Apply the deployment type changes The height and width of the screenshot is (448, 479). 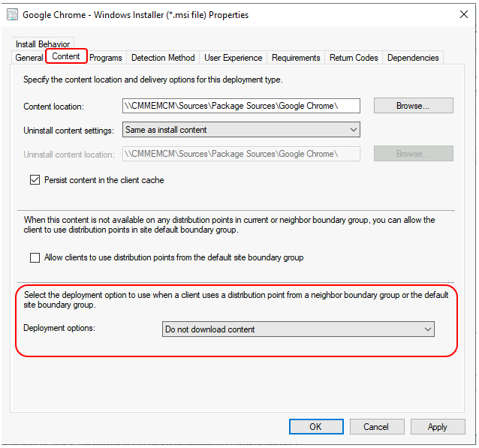437,426
